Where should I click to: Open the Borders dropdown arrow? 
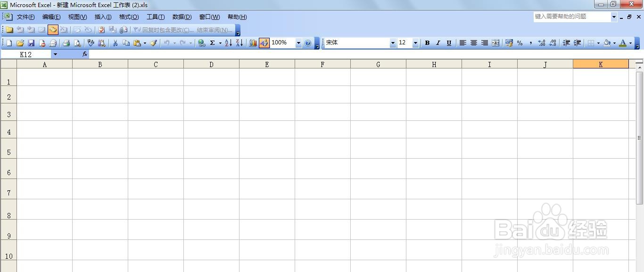pos(598,43)
